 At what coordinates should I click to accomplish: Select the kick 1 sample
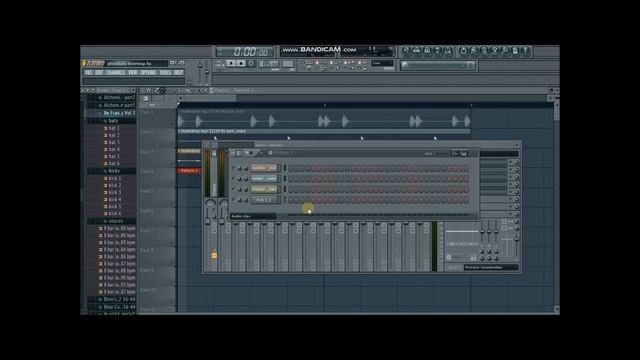click(x=114, y=178)
